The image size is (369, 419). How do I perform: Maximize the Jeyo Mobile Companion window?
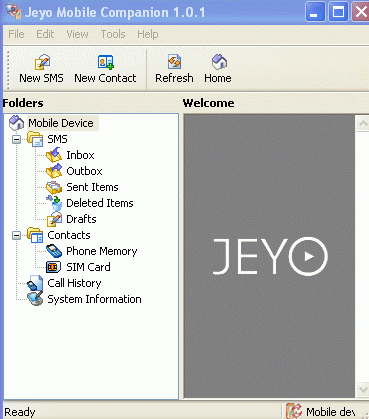(338, 12)
